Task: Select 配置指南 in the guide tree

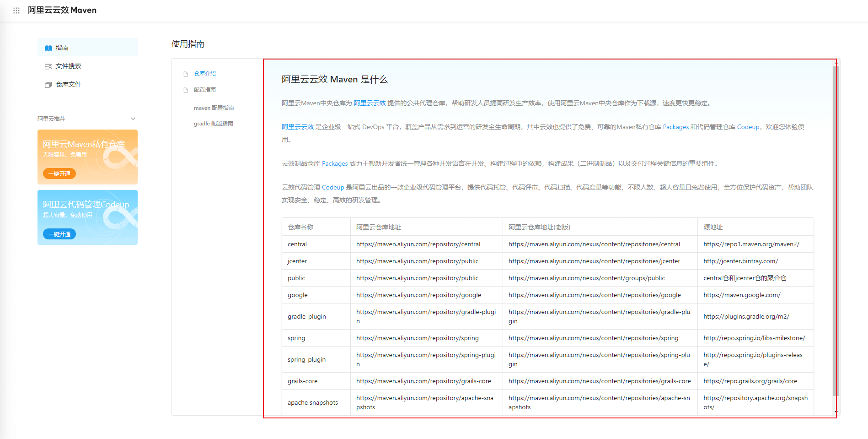Action: click(204, 90)
